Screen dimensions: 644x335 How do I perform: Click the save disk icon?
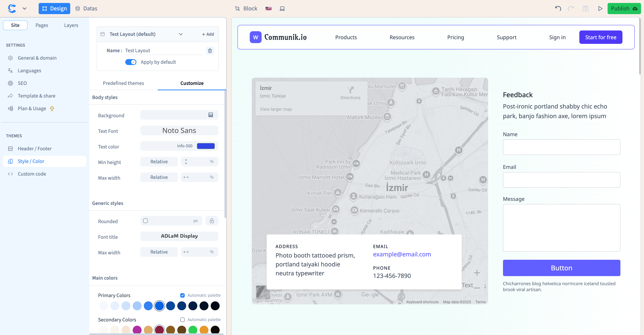tap(585, 9)
